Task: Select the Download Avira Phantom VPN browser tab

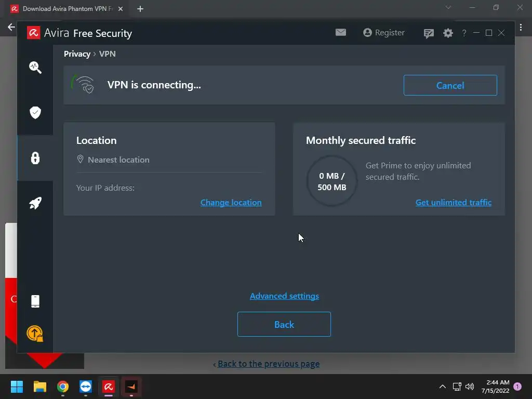Action: [67, 9]
